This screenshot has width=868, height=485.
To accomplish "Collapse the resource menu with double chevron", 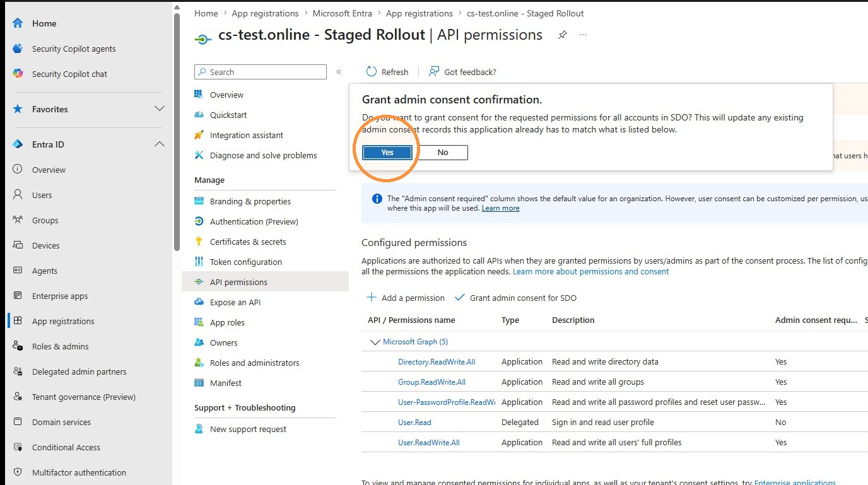I will click(x=339, y=72).
